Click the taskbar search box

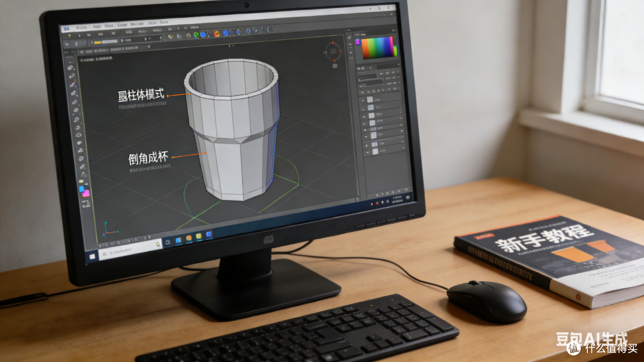point(131,249)
